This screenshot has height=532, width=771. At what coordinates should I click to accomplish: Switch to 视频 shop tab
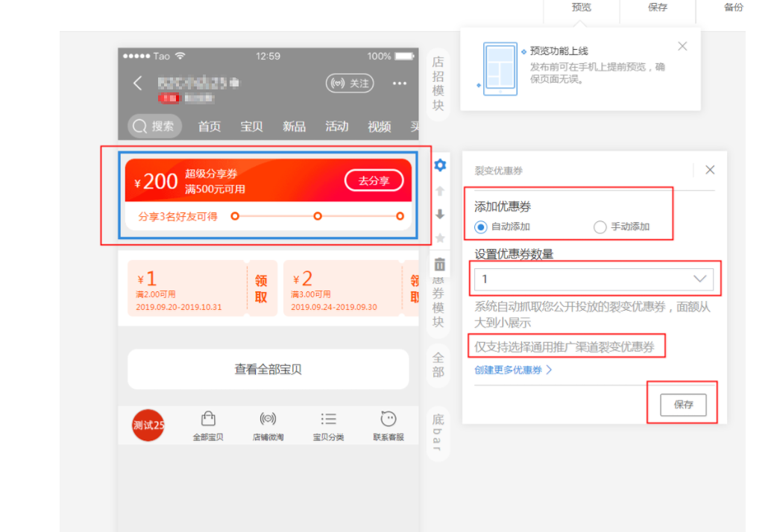[379, 127]
